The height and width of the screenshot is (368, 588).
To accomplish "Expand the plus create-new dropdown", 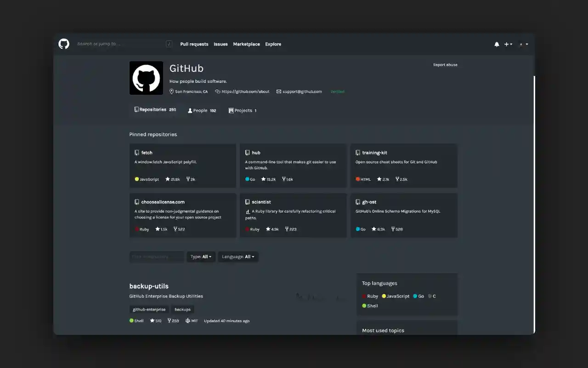I will pyautogui.click(x=508, y=45).
